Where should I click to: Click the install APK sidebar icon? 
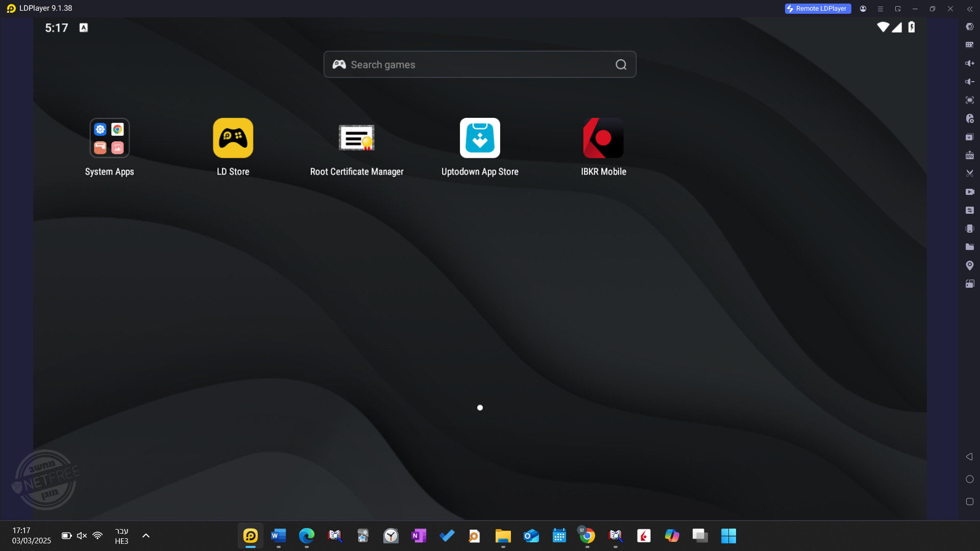click(970, 155)
